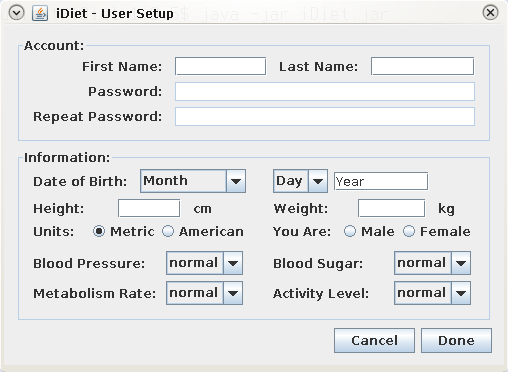Click the Height input field
508x372 pixels.
[x=149, y=208]
